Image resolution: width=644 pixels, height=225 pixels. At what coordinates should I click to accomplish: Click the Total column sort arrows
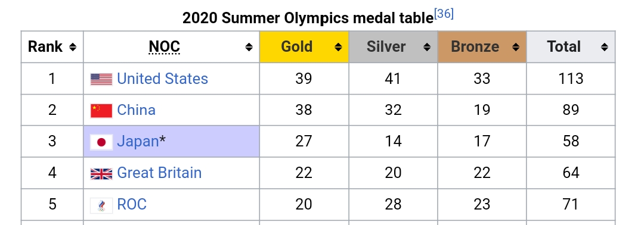[605, 47]
